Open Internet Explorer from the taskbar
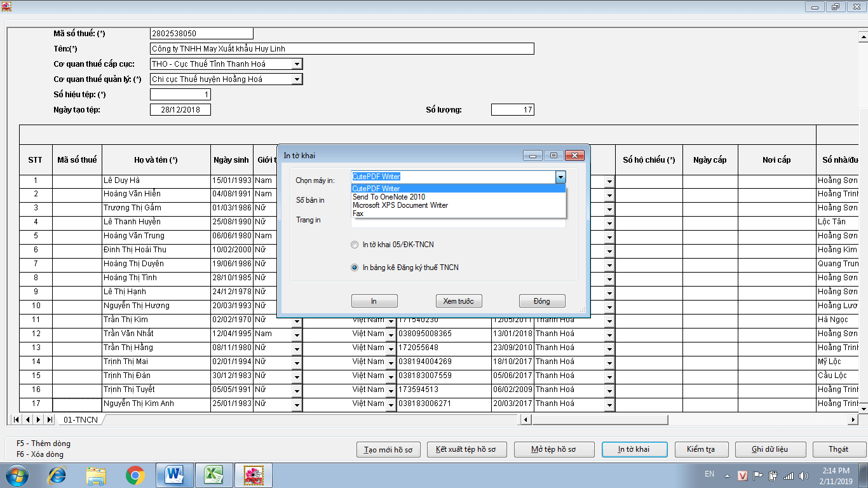Viewport: 868px width, 488px height. tap(58, 475)
